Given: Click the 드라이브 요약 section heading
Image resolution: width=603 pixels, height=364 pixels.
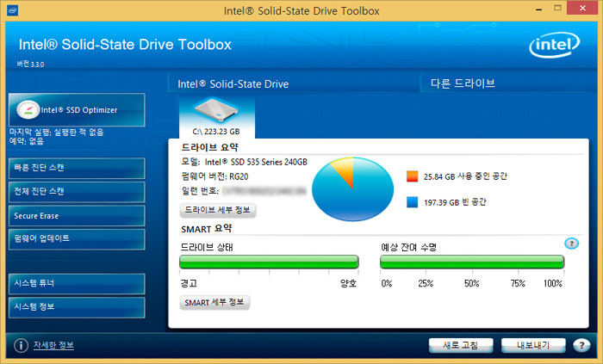Looking at the screenshot, I should click(209, 147).
